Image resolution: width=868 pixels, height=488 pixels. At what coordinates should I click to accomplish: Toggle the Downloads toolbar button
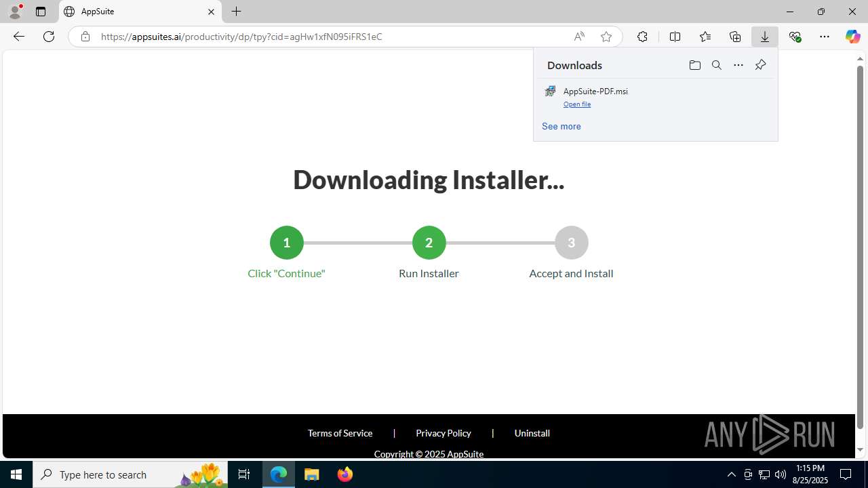coord(765,37)
